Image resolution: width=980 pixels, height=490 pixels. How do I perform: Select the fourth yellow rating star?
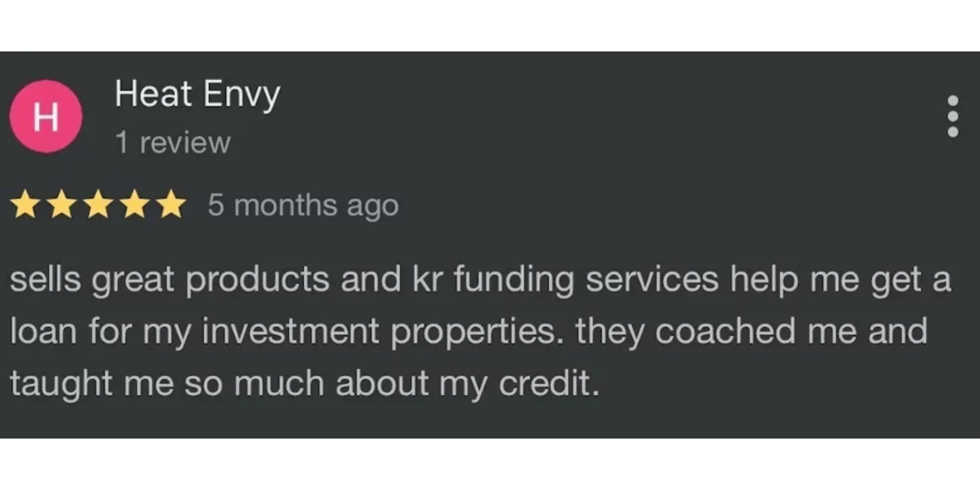click(x=135, y=204)
